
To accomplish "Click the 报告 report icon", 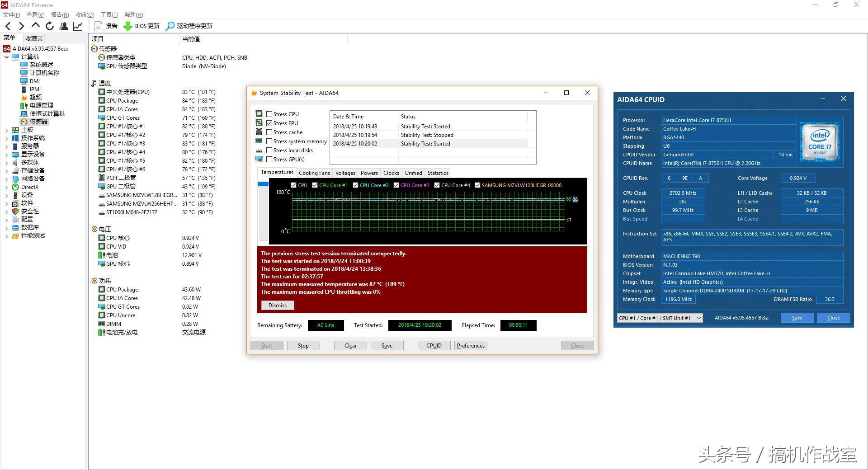I will [98, 26].
